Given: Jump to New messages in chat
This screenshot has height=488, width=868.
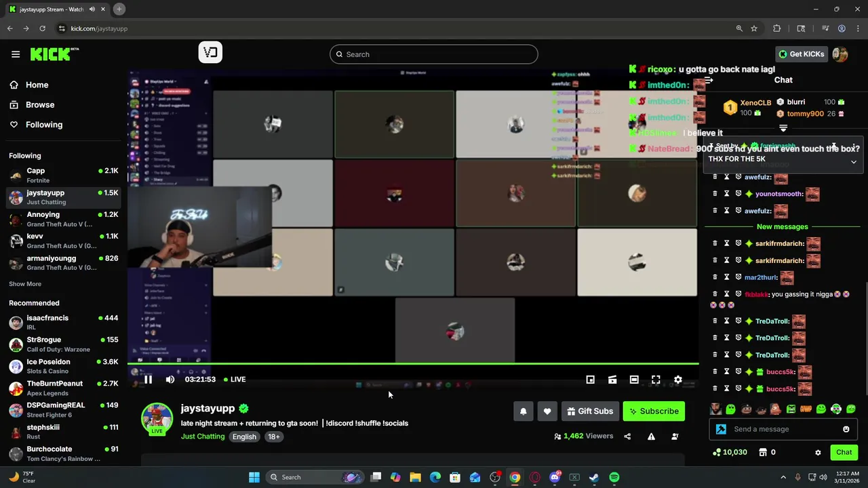Looking at the screenshot, I should (x=783, y=226).
